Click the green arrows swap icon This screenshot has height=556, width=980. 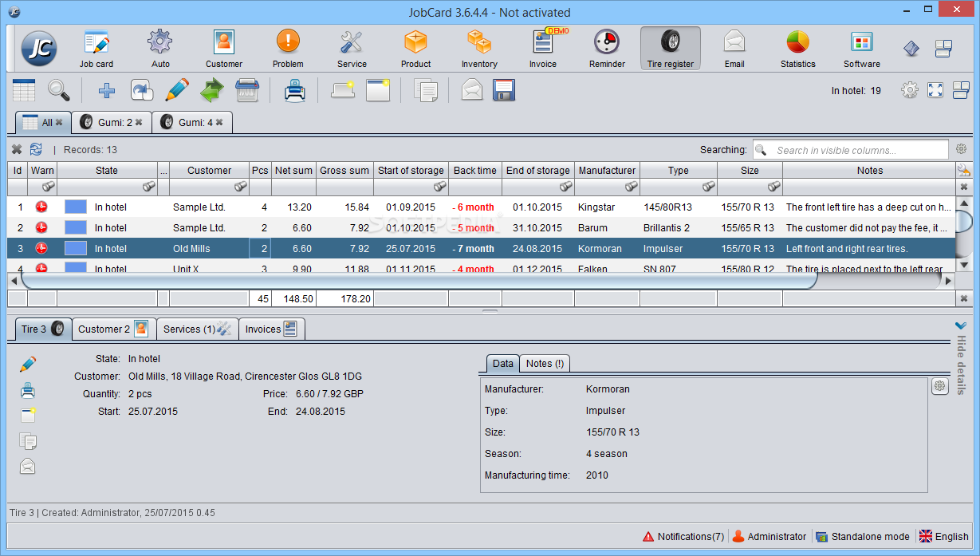coord(211,90)
